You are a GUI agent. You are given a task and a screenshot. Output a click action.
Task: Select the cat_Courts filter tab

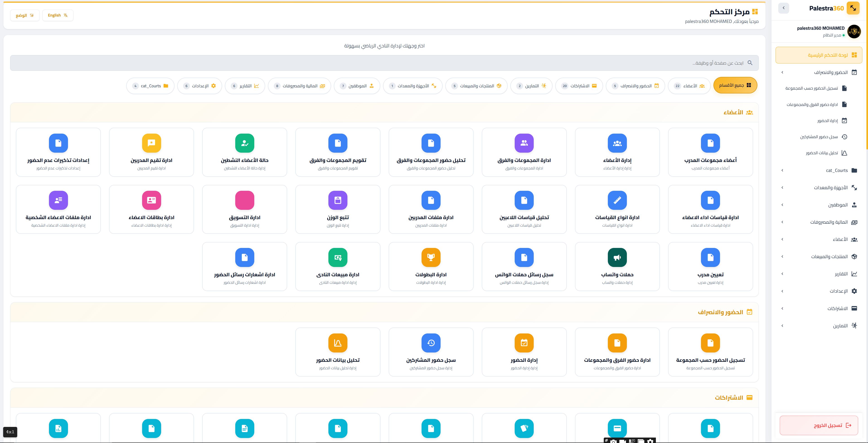(x=150, y=86)
